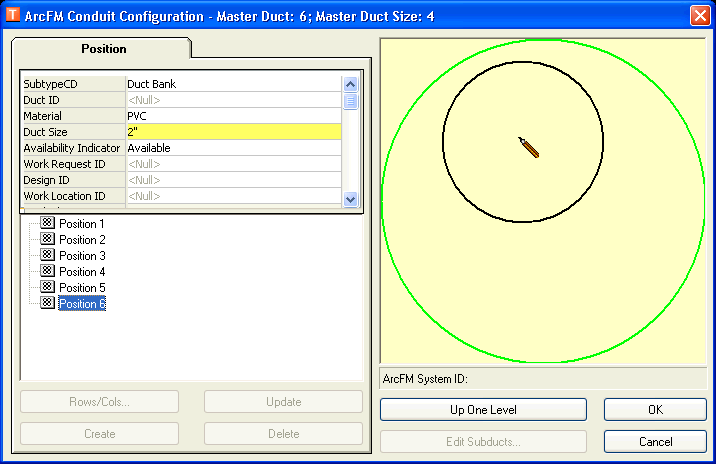
Task: Click the Cancel button
Action: coord(655,442)
